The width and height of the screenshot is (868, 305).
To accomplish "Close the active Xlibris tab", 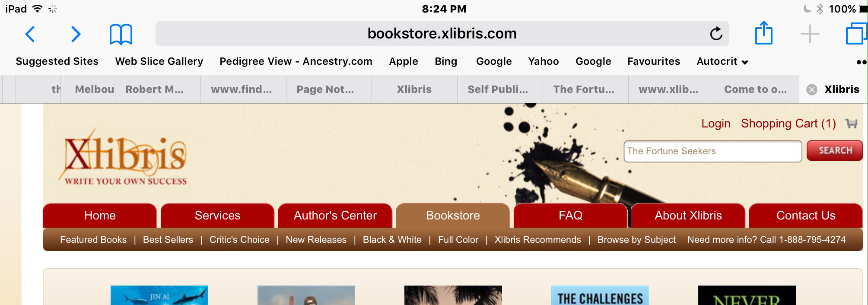I will pyautogui.click(x=812, y=89).
